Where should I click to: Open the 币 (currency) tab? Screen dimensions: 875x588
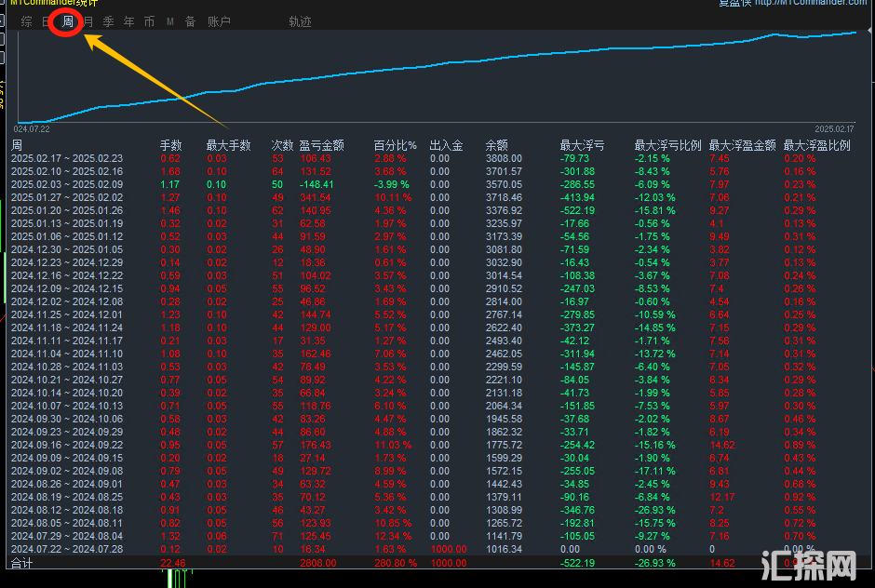tap(150, 21)
